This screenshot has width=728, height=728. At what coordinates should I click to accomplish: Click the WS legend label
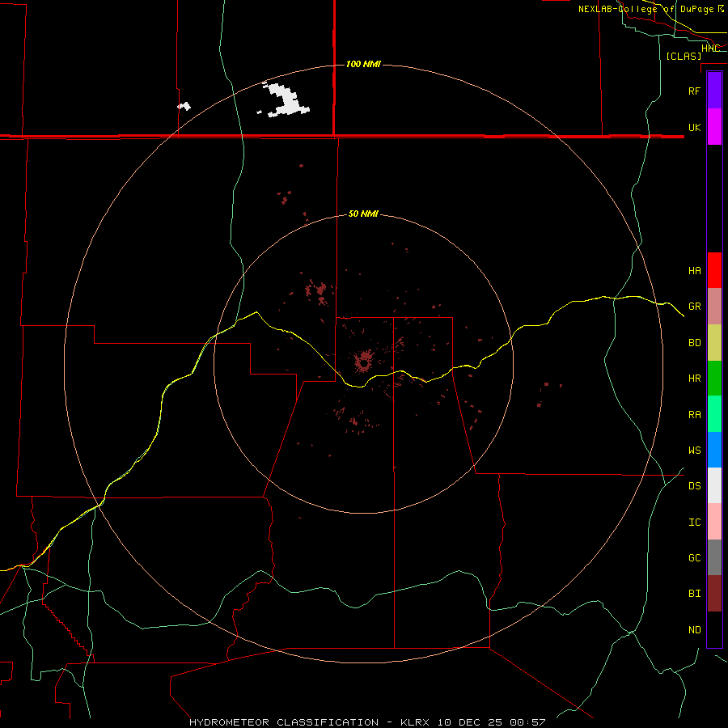click(x=694, y=451)
